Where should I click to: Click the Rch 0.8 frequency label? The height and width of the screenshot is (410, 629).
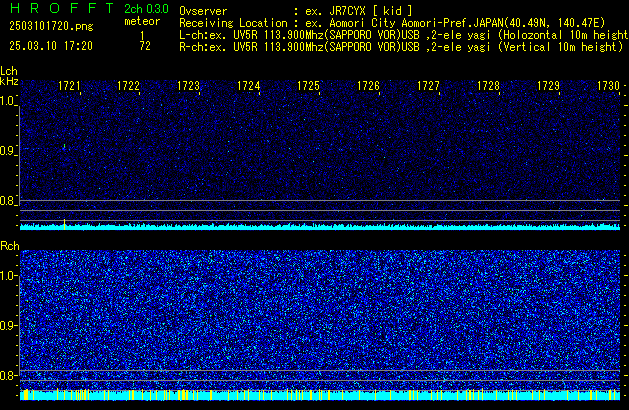[x=7, y=375]
